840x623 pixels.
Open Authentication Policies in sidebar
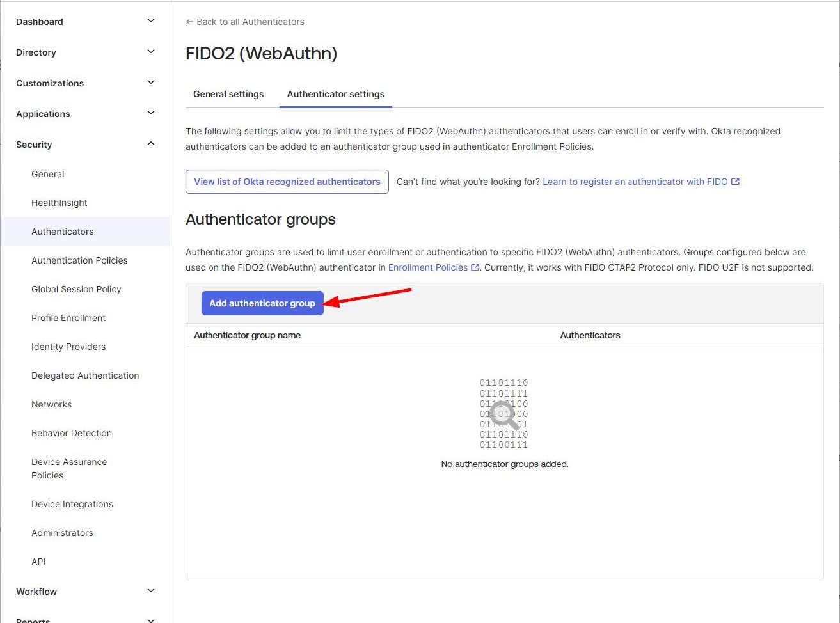pos(79,260)
